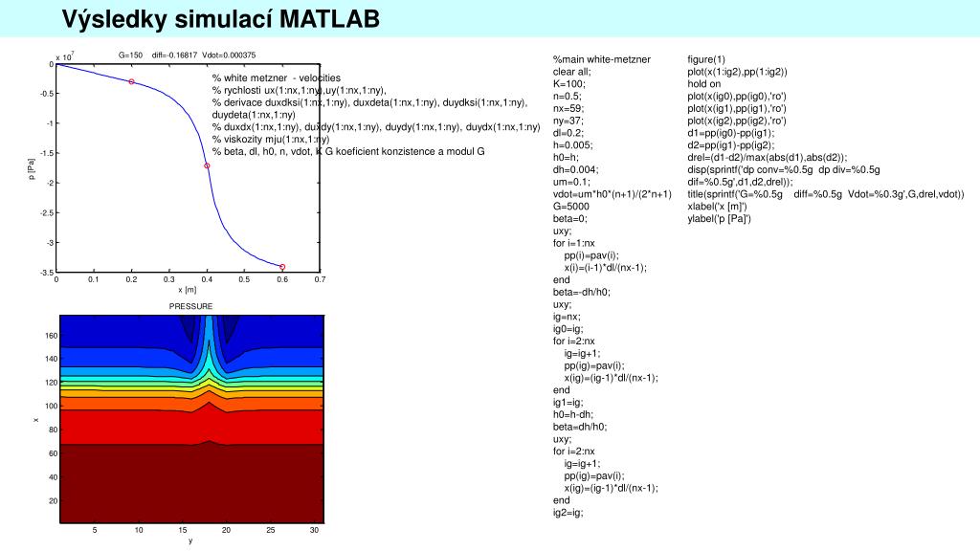Click the ylabel('p [Pa]') code line
This screenshot has width=980, height=551.
pyautogui.click(x=719, y=219)
